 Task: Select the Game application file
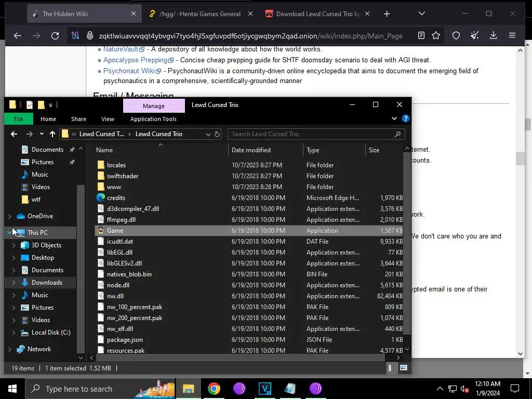(249, 230)
